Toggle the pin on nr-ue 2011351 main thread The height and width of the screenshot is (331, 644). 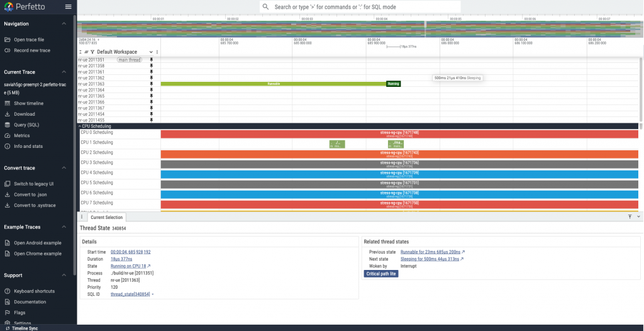151,60
